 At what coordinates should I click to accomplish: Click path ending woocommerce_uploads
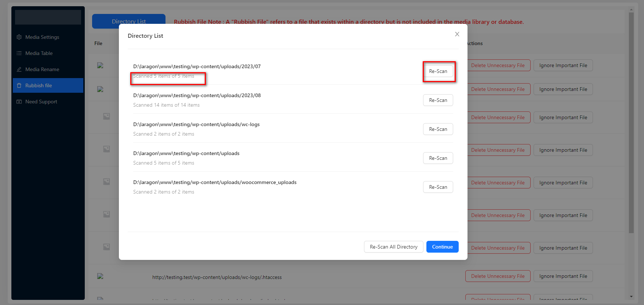click(215, 182)
